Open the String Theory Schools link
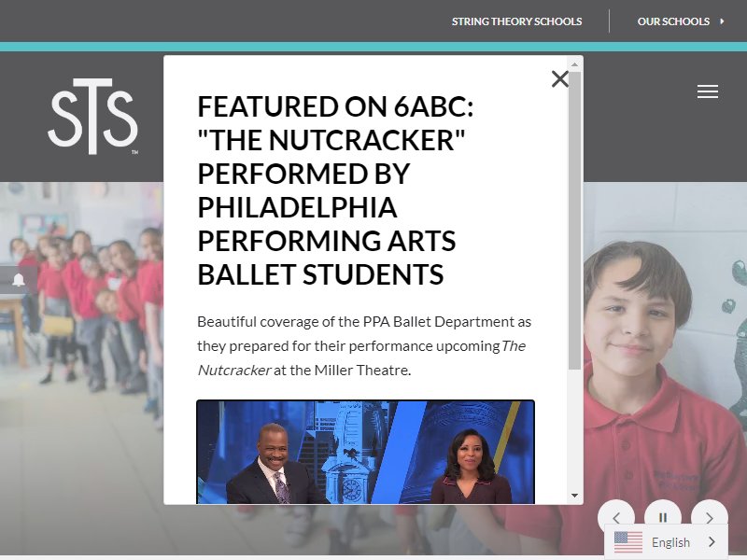The image size is (747, 560). (517, 21)
